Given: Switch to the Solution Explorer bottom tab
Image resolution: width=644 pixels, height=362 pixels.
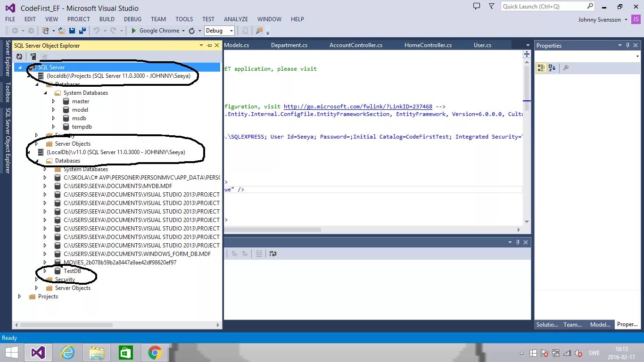Looking at the screenshot, I should (x=547, y=324).
